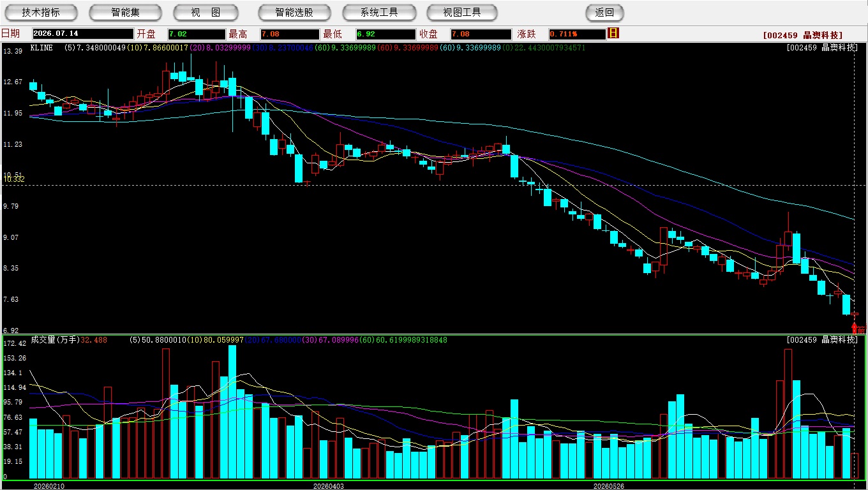Image resolution: width=868 pixels, height=490 pixels.
Task: Click the 最高 value field
Action: [290, 34]
